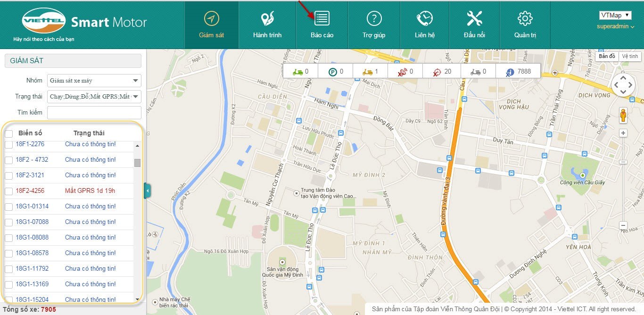Open Đấu nối tools icon

pyautogui.click(x=474, y=19)
